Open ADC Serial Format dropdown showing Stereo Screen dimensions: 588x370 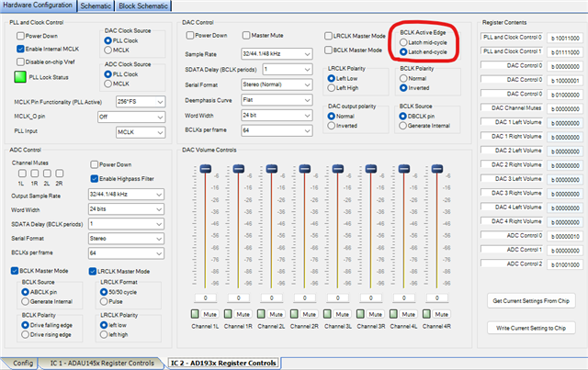[x=126, y=239]
